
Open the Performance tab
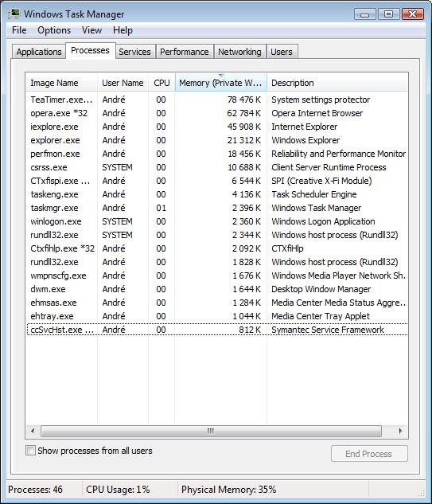point(185,52)
